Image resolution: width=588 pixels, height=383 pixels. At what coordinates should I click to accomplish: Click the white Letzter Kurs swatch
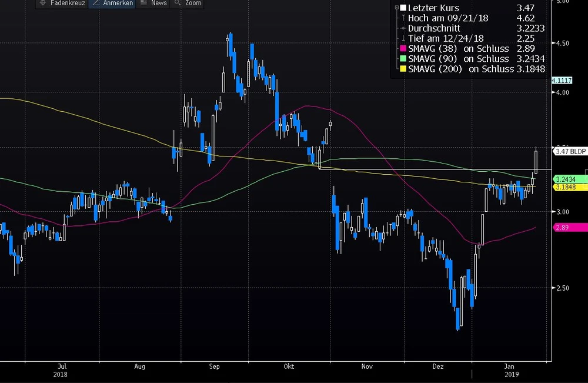click(x=403, y=8)
